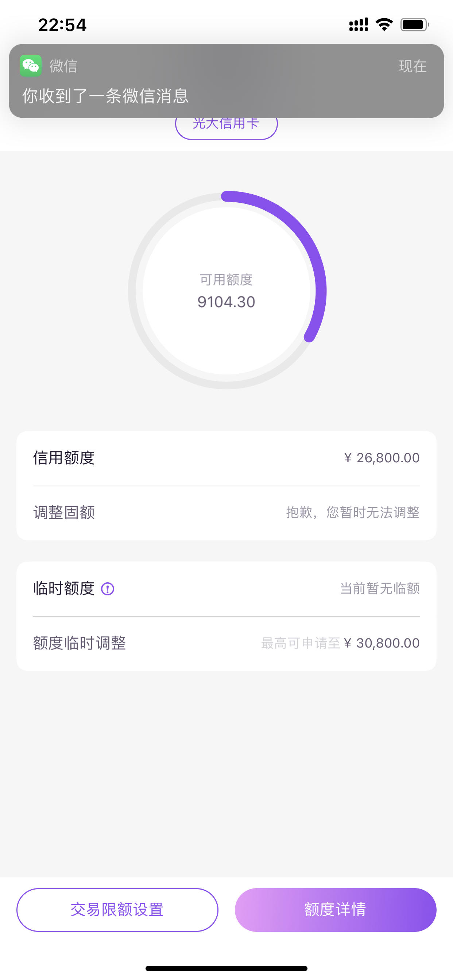Open the temporary limit info icon
This screenshot has width=453, height=980.
[108, 589]
